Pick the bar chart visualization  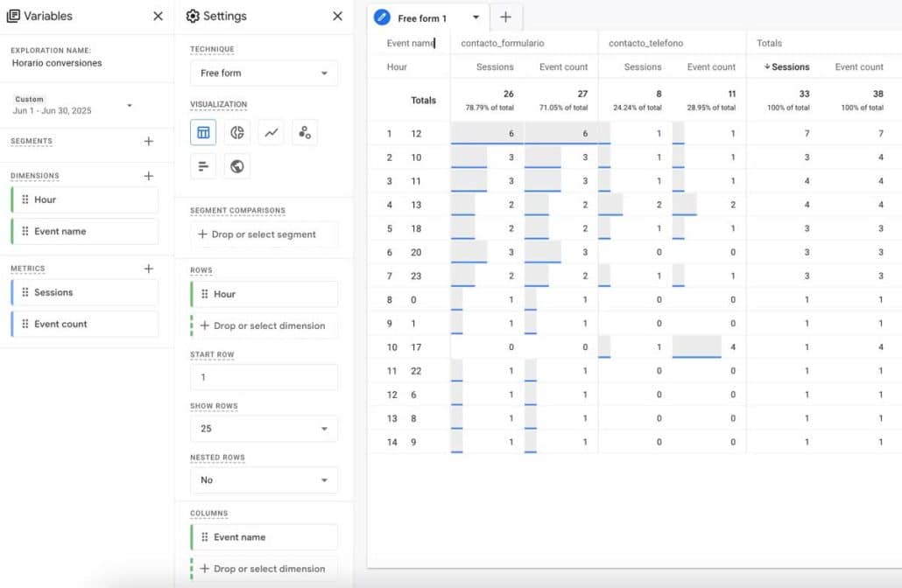coord(203,165)
